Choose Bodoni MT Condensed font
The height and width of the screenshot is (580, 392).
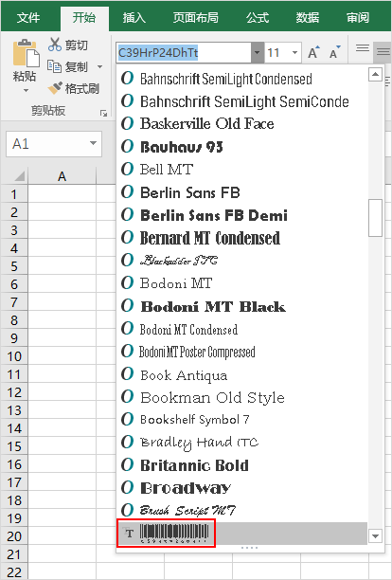coord(242,329)
